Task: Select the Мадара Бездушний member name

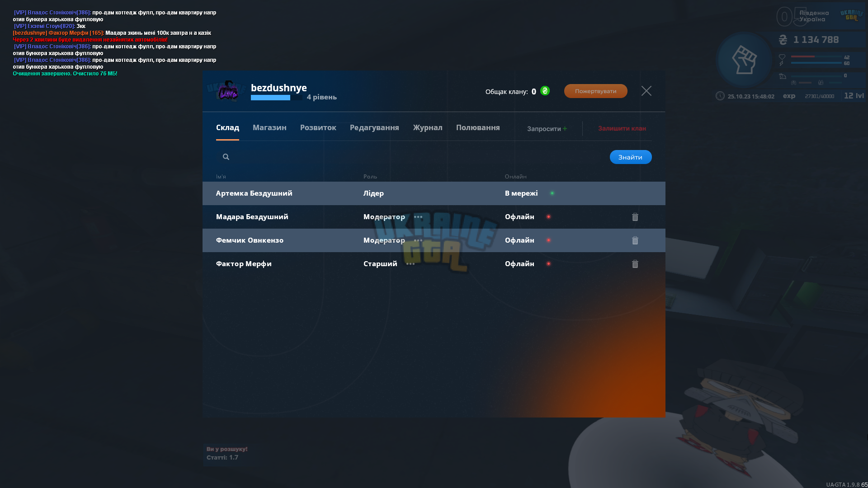Action: [x=252, y=217]
